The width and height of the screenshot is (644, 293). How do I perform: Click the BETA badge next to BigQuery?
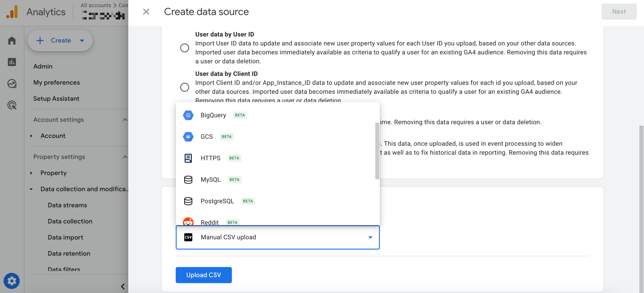point(240,115)
